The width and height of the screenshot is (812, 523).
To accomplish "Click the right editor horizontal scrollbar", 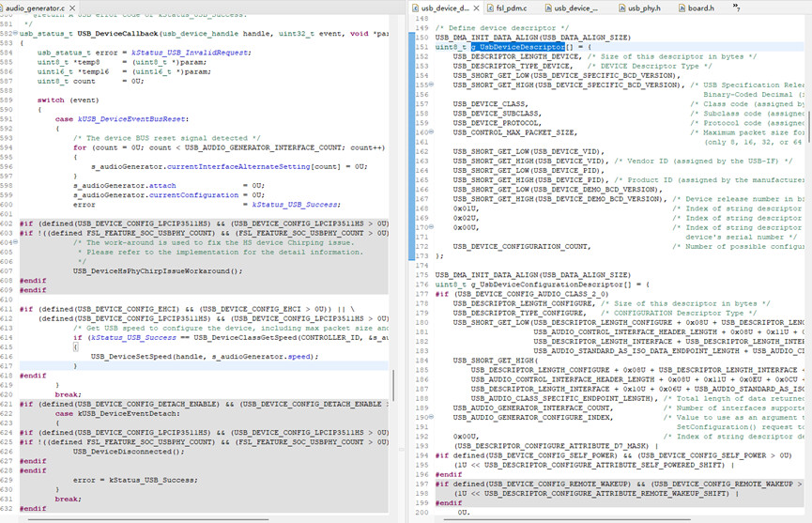I will tap(565, 518).
